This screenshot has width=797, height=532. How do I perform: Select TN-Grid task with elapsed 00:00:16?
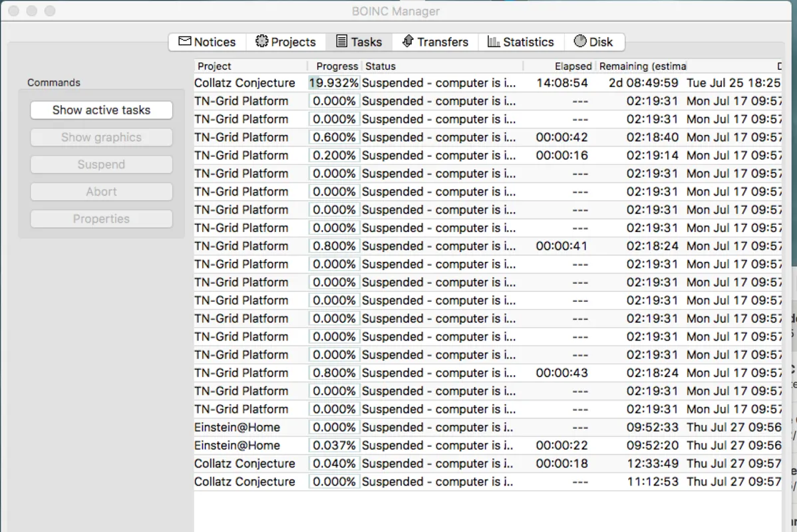pos(488,156)
